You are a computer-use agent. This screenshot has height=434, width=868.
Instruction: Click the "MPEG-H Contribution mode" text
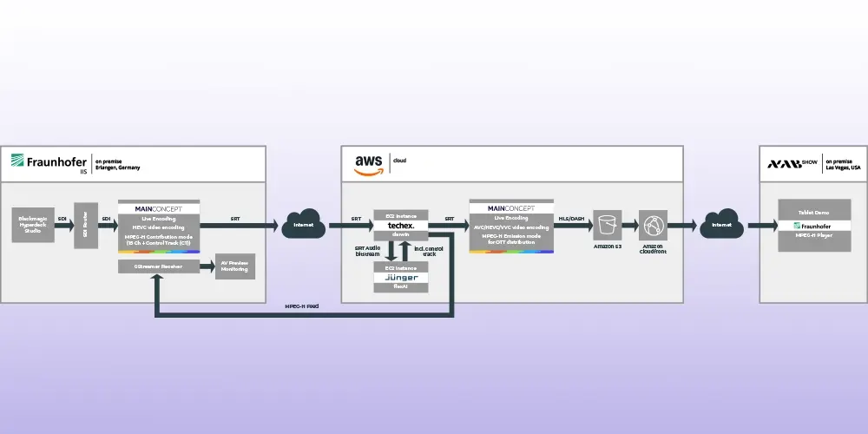tap(158, 237)
